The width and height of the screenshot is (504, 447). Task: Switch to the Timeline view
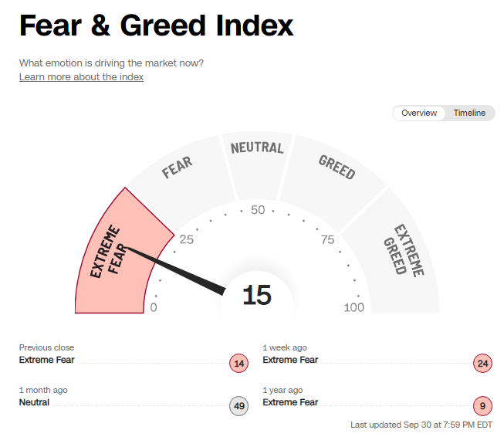(x=469, y=113)
